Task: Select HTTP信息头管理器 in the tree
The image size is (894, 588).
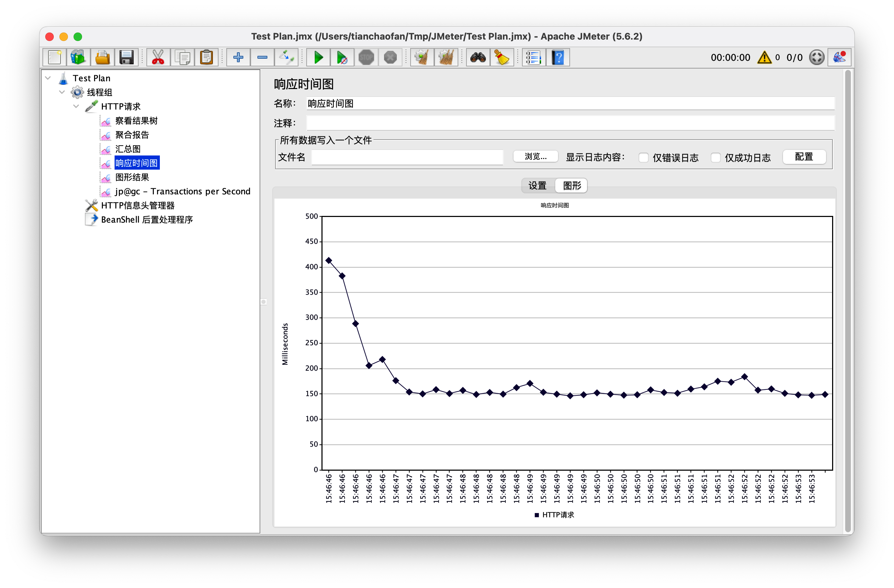Action: click(138, 206)
